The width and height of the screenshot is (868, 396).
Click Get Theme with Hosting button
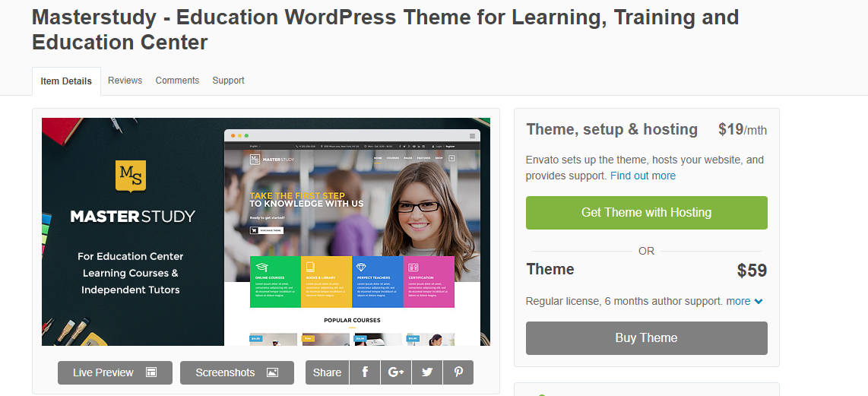coord(647,213)
